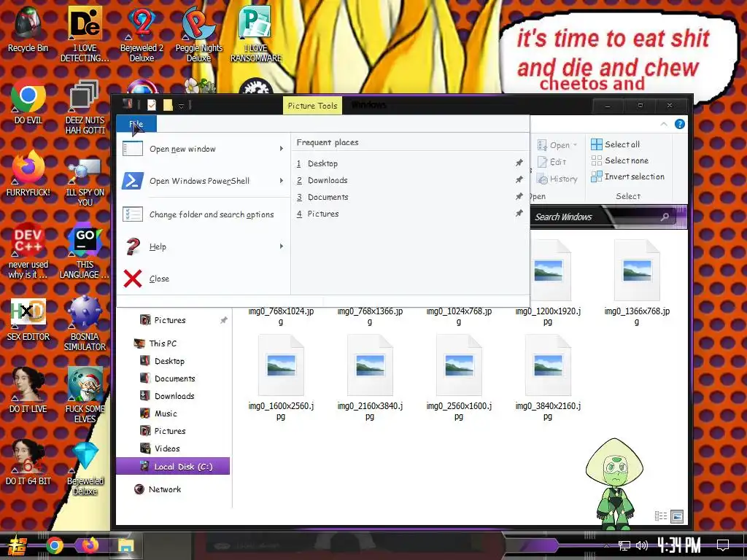Open Chrome from the taskbar
747x560 pixels.
tap(54, 545)
